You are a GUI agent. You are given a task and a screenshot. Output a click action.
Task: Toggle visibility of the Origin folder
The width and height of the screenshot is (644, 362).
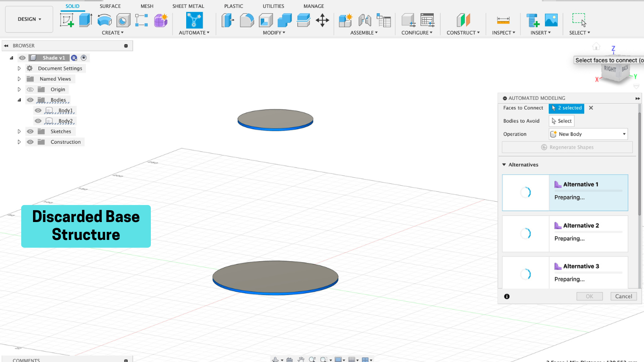pyautogui.click(x=30, y=90)
